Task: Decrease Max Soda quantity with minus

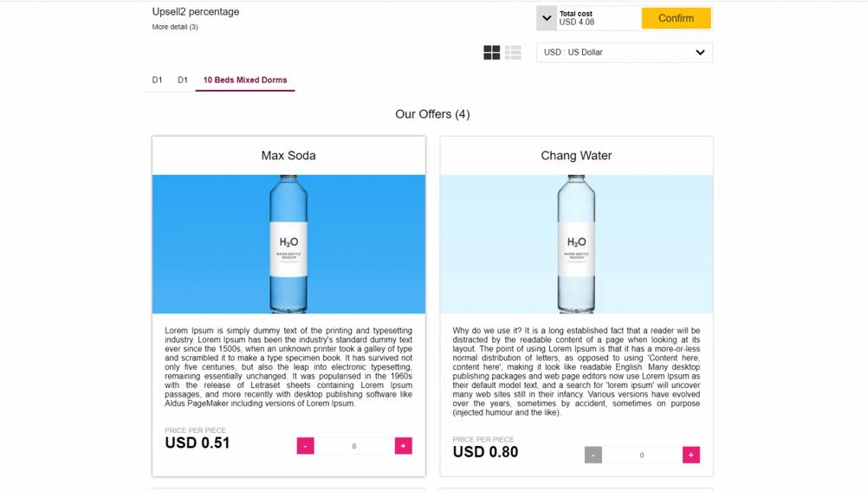Action: point(305,446)
